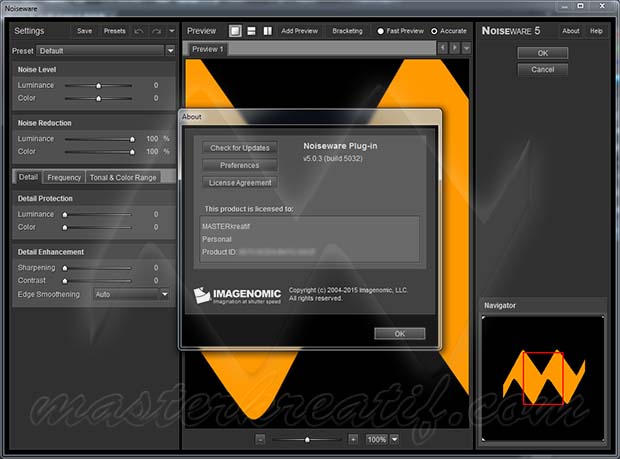This screenshot has width=620, height=459.
Task: Click the preview zoom slider handle
Action: [307, 440]
